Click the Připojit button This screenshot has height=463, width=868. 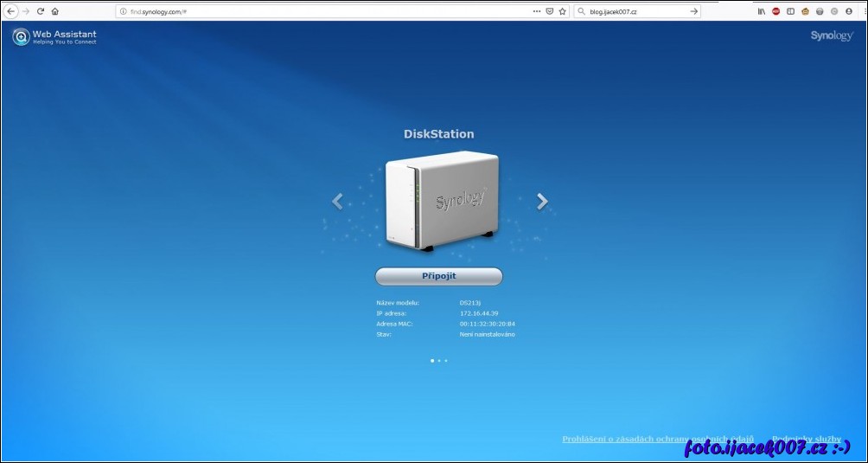438,276
